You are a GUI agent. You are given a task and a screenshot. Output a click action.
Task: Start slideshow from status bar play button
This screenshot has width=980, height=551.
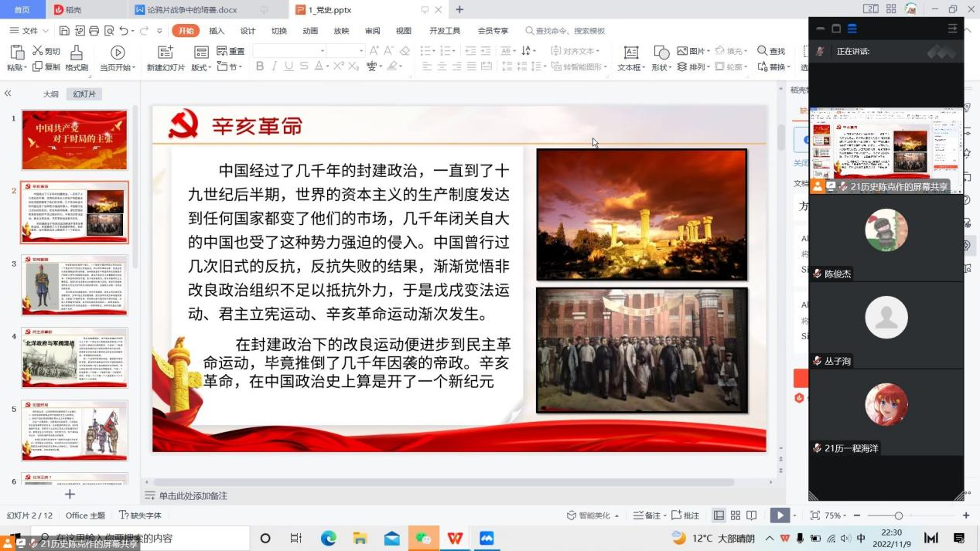click(779, 515)
